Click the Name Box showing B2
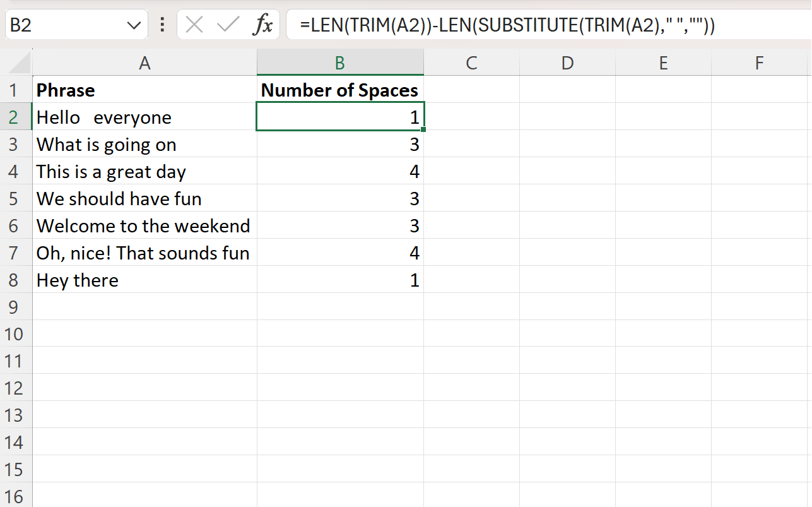Viewport: 812px width, 507px height. [63, 24]
